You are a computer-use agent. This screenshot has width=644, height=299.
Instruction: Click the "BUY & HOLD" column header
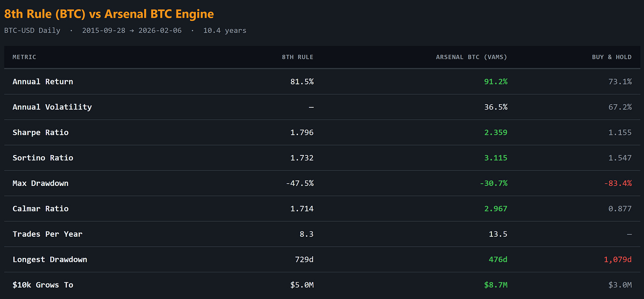pyautogui.click(x=612, y=57)
